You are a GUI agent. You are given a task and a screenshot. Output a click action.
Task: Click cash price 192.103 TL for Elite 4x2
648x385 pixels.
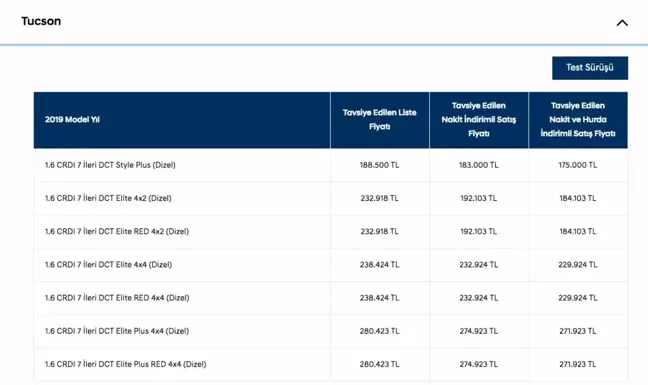pos(479,198)
